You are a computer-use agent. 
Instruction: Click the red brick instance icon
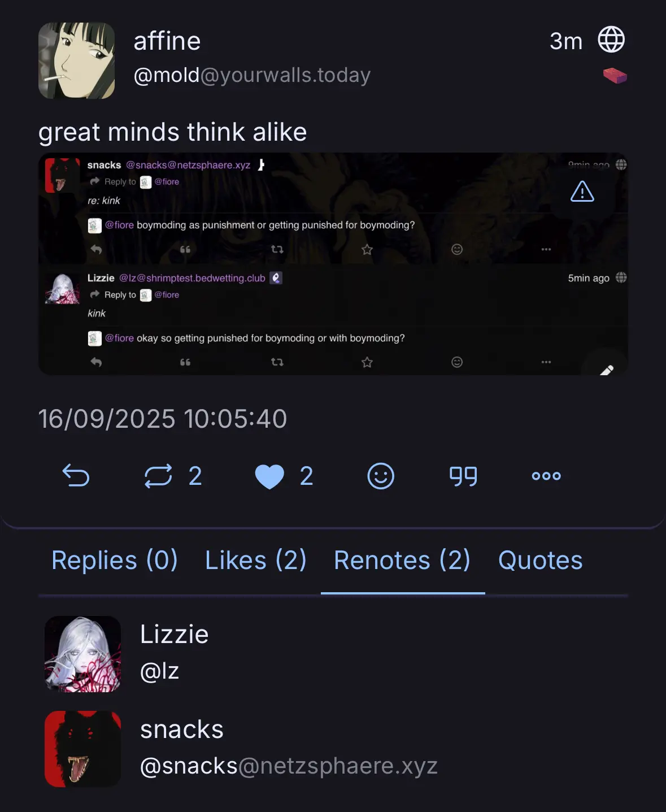(x=615, y=75)
